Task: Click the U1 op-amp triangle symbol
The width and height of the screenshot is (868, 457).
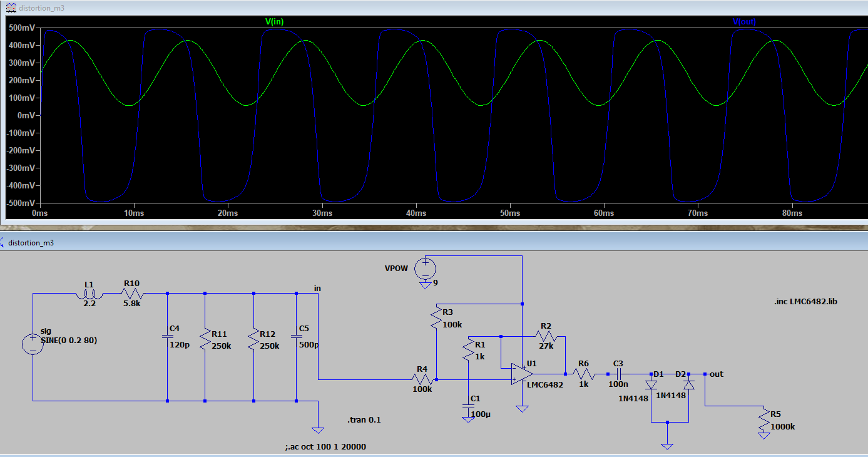Action: 521,374
